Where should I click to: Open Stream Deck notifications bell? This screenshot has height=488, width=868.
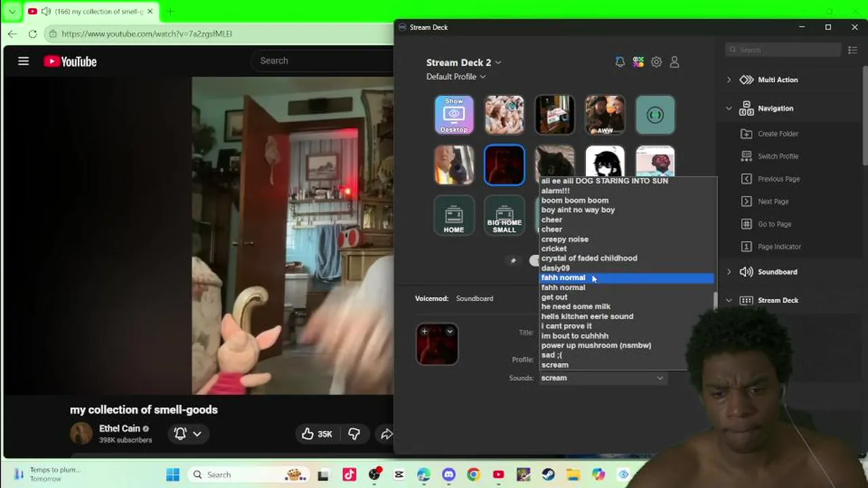(620, 62)
